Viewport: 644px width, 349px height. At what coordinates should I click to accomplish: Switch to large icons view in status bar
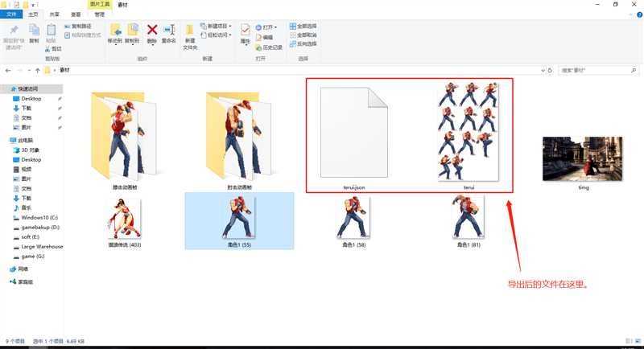point(638,341)
